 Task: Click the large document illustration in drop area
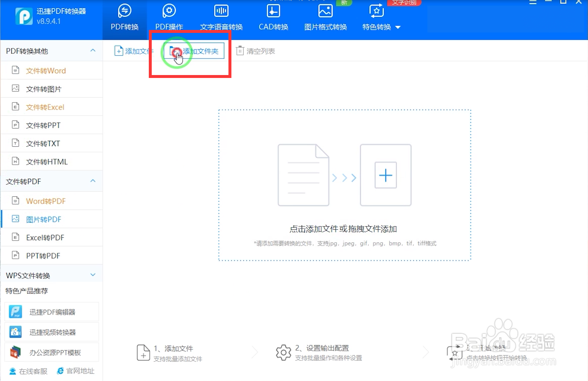click(303, 175)
